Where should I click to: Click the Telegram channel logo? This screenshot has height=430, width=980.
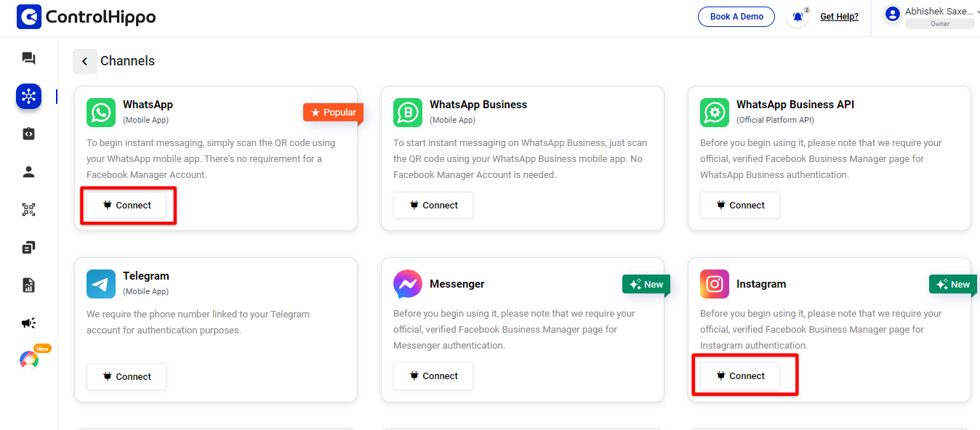[100, 283]
